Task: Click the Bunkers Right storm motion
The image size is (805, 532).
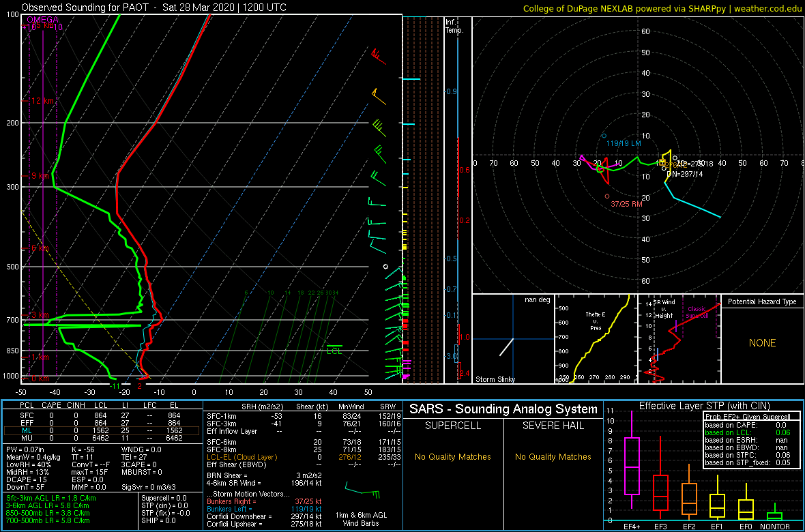Action: point(264,501)
